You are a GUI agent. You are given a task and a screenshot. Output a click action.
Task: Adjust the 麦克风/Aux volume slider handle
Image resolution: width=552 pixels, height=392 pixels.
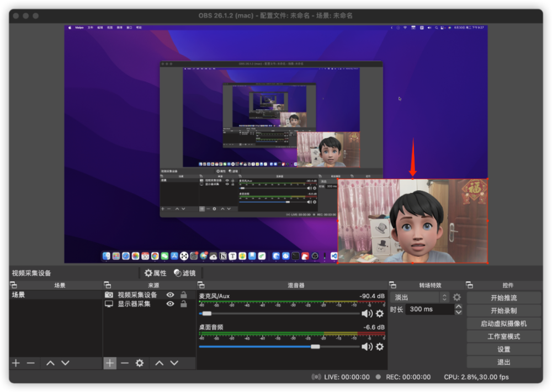[207, 314]
